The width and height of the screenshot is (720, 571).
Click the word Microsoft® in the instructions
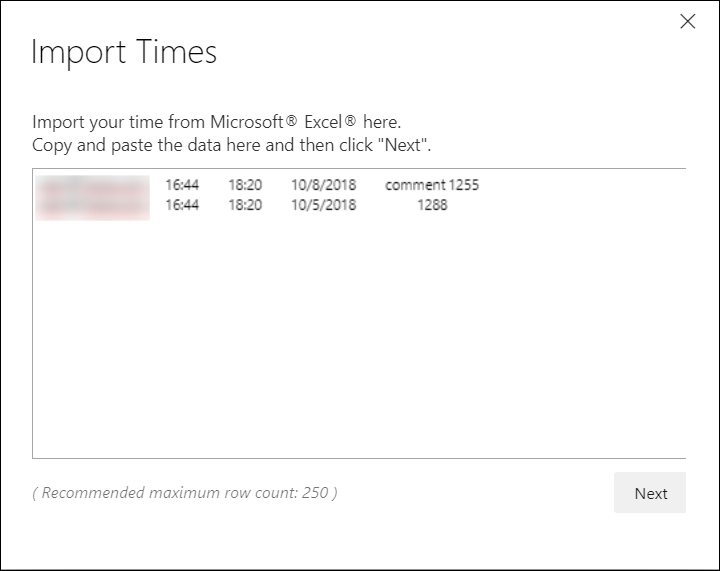click(x=254, y=122)
